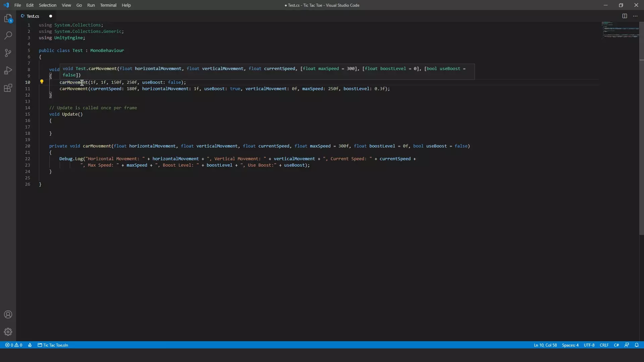Screen dimensions: 644x362
Task: Expand the Terminal menu in menu bar
Action: pos(108,5)
